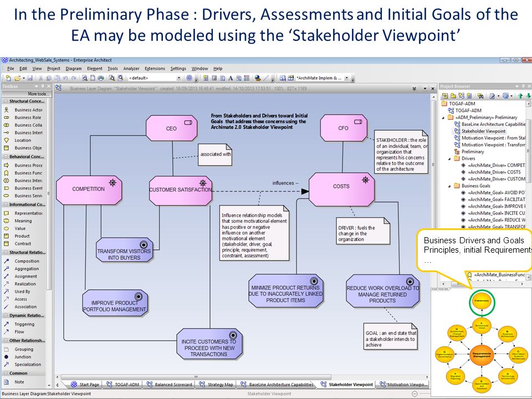Viewport: 532px width, 399px height.
Task: Click the green up arrow in Project Browser
Action: tap(520, 96)
